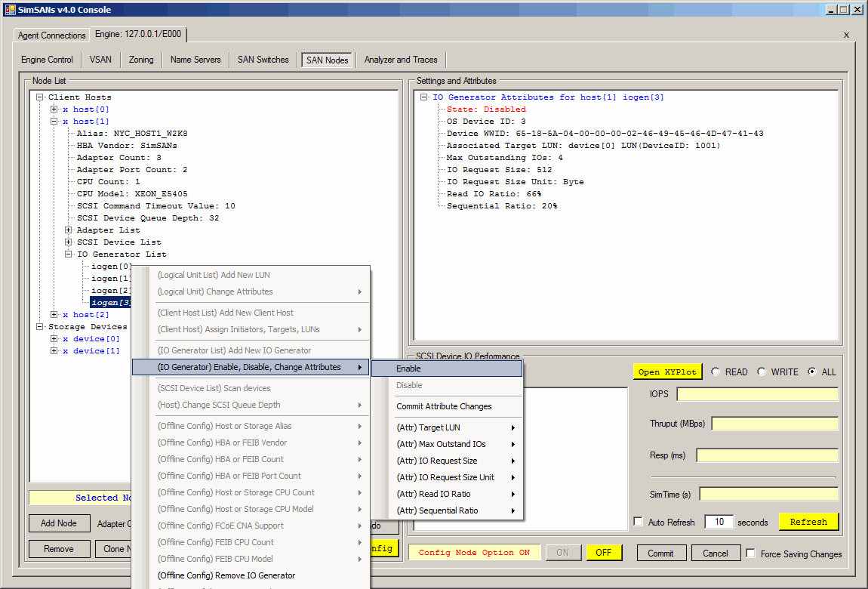Check Force Saving Changes option
This screenshot has width=868, height=589.
(750, 554)
